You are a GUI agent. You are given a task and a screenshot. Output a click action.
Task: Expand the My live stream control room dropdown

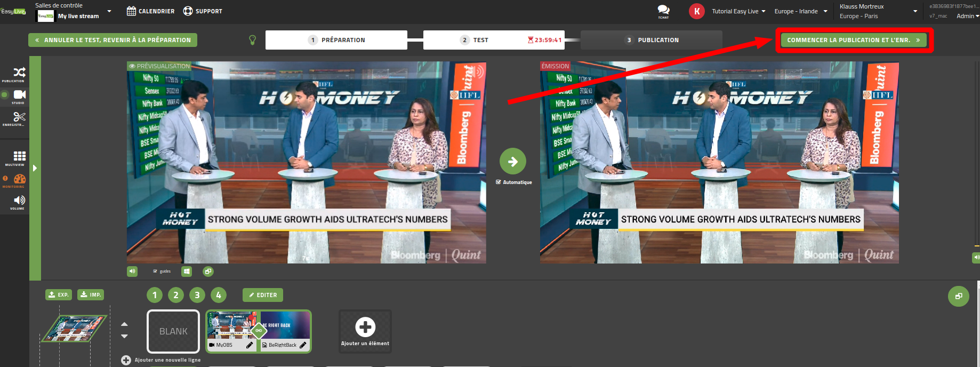(x=109, y=11)
